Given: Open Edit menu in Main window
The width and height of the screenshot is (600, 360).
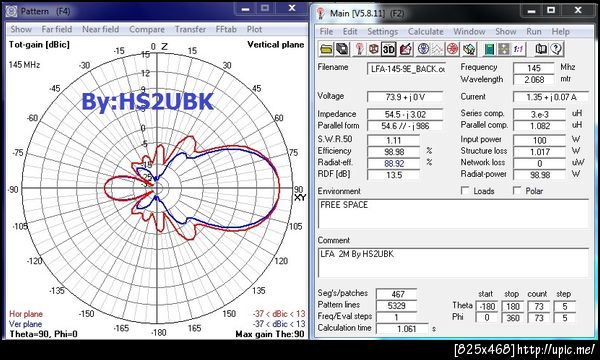Looking at the screenshot, I should coord(350,32).
